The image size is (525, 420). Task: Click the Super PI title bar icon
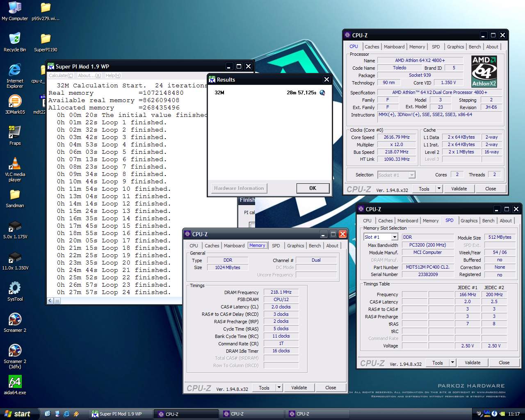click(x=51, y=66)
